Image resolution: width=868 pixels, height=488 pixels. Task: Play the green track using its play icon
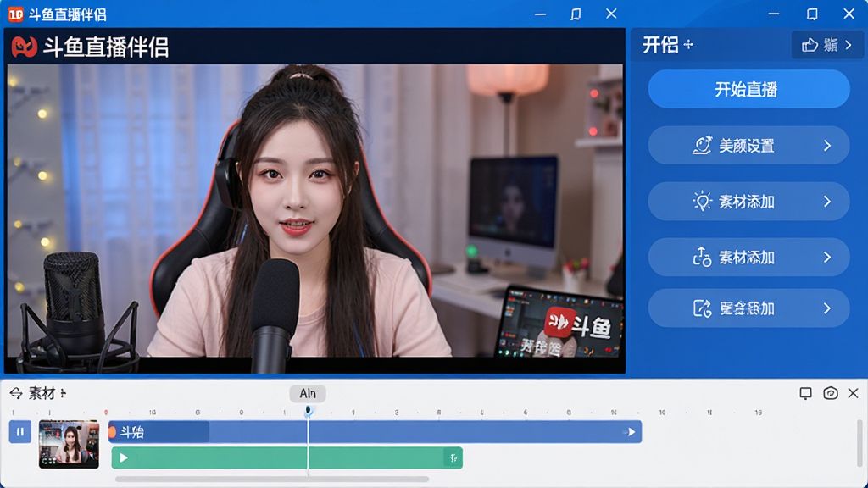tap(124, 458)
